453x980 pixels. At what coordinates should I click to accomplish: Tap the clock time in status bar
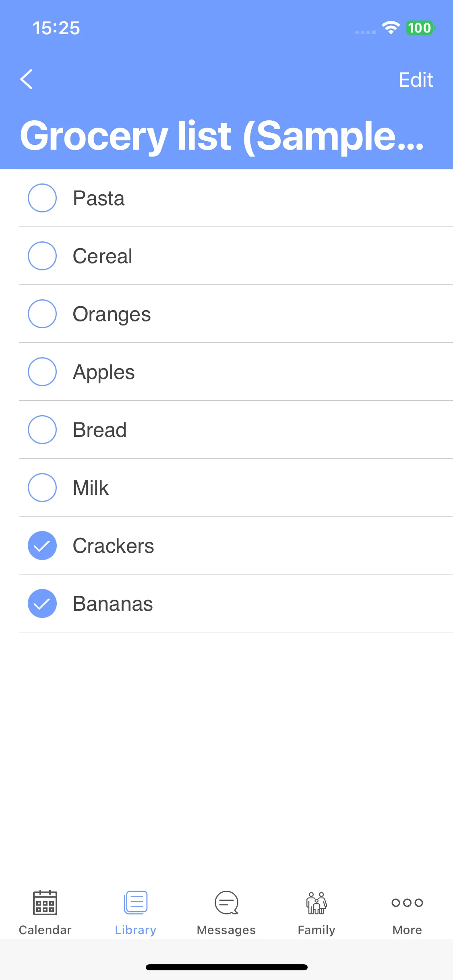[x=56, y=28]
